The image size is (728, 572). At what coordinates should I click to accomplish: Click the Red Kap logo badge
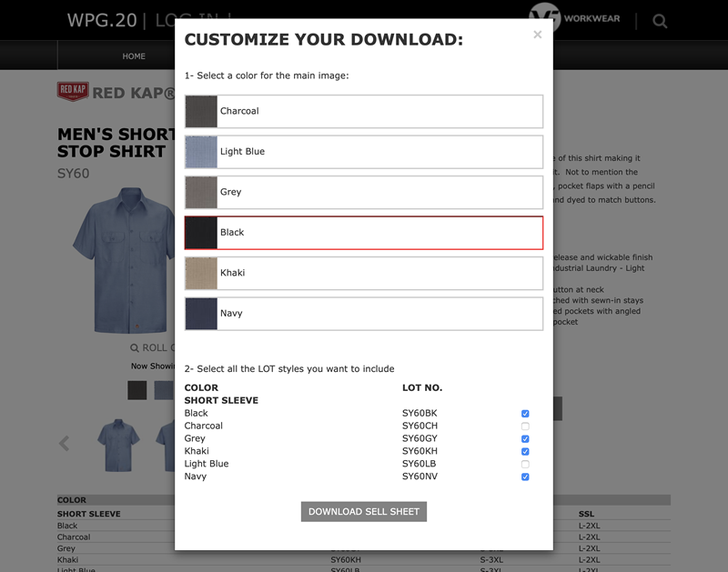pyautogui.click(x=73, y=91)
